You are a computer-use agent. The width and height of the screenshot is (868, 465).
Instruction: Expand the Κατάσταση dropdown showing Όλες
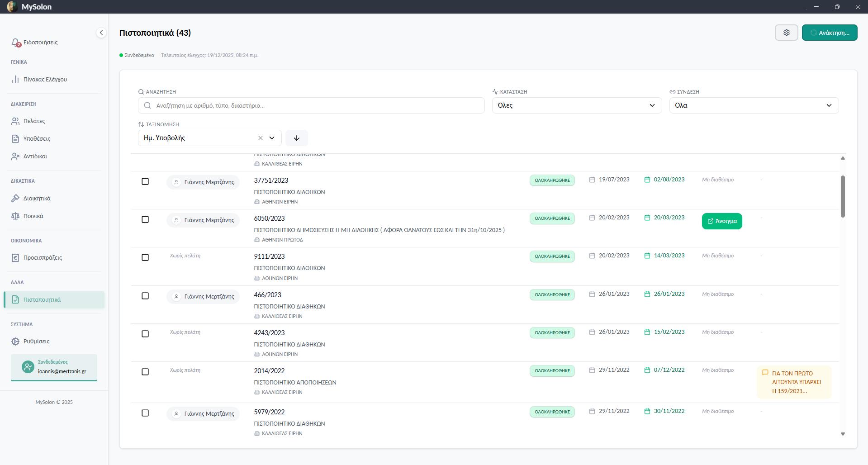[576, 105]
